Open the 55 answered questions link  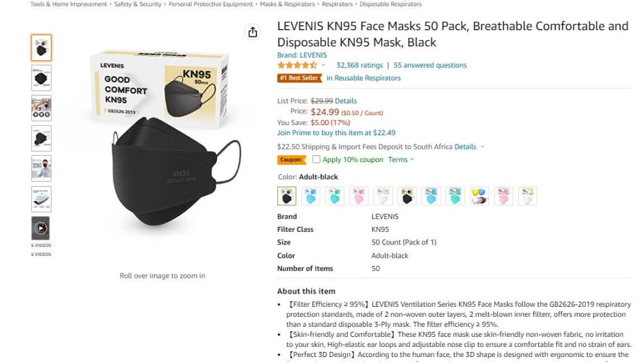tap(430, 65)
